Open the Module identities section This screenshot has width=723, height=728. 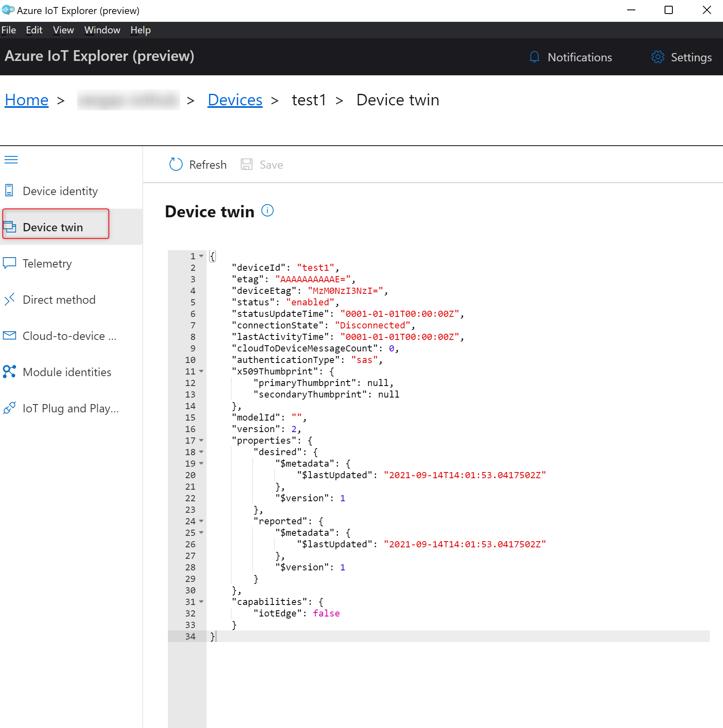click(x=71, y=372)
